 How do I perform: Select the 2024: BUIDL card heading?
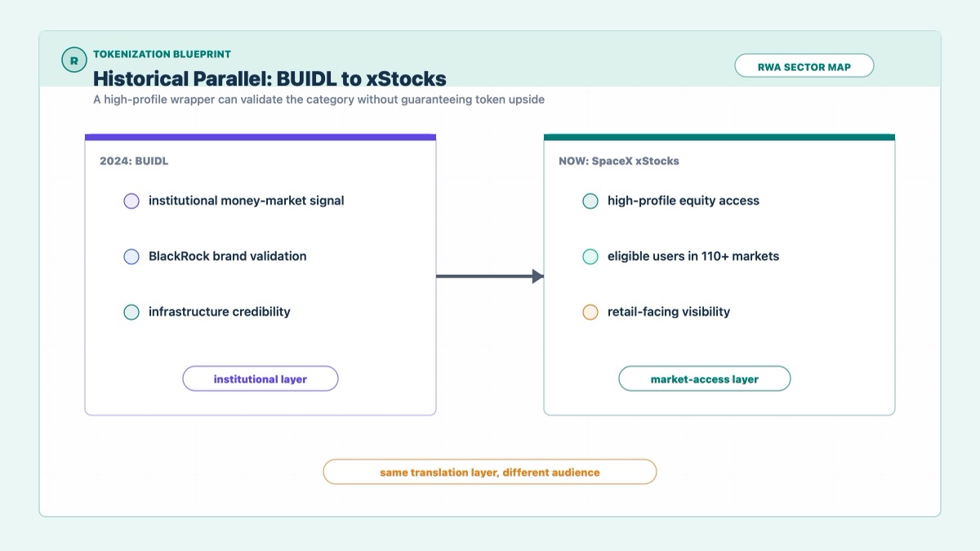134,161
